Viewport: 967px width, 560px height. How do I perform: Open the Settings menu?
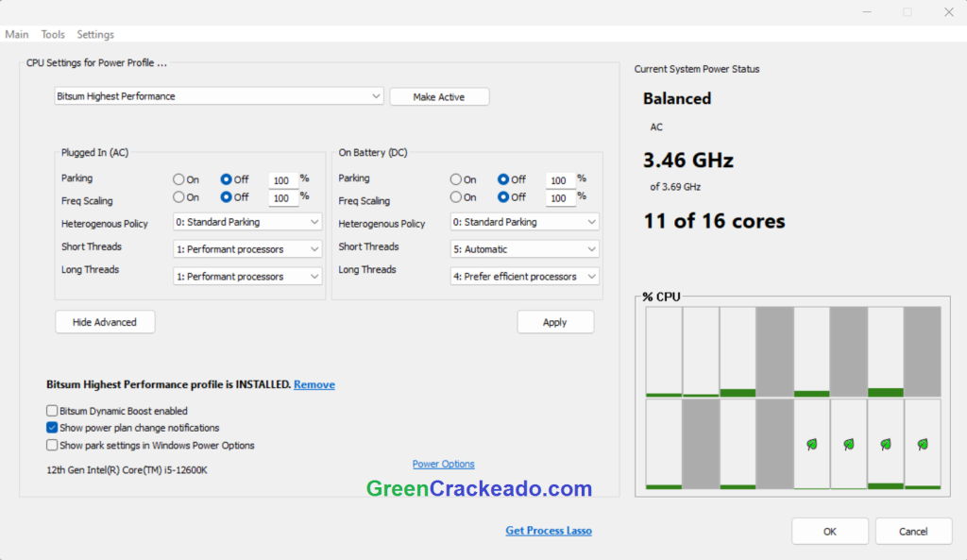pos(95,35)
